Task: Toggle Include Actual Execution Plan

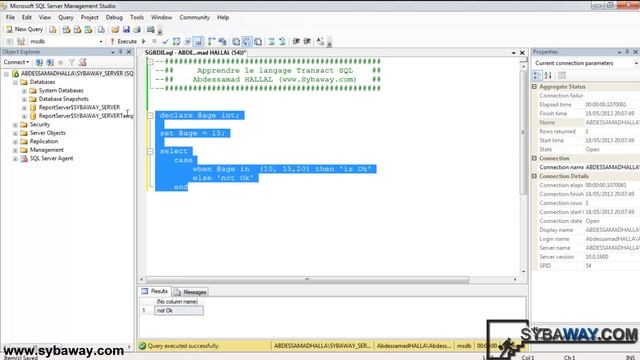Action: (211, 41)
